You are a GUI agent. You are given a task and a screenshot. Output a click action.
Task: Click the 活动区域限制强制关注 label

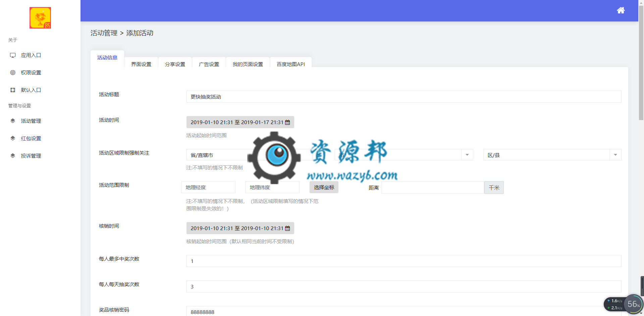[124, 153]
